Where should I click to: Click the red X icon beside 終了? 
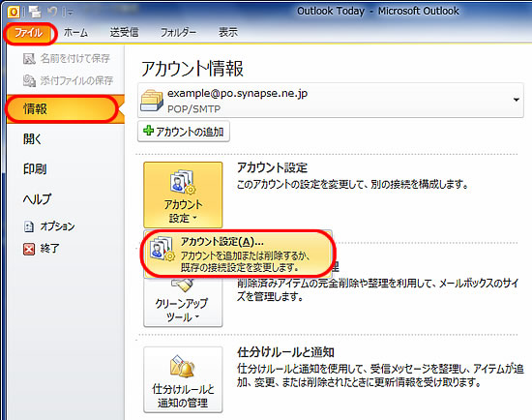[x=29, y=250]
